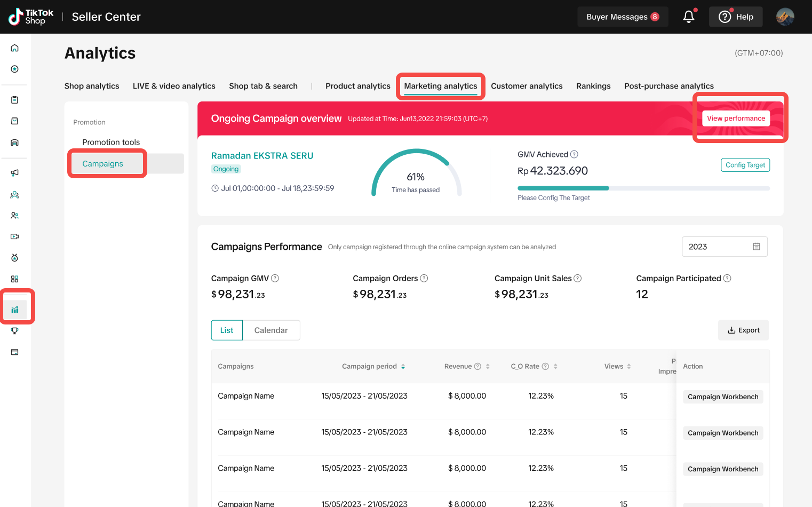This screenshot has height=507, width=812.
Task: Open the 2023 year date picker
Action: (724, 247)
